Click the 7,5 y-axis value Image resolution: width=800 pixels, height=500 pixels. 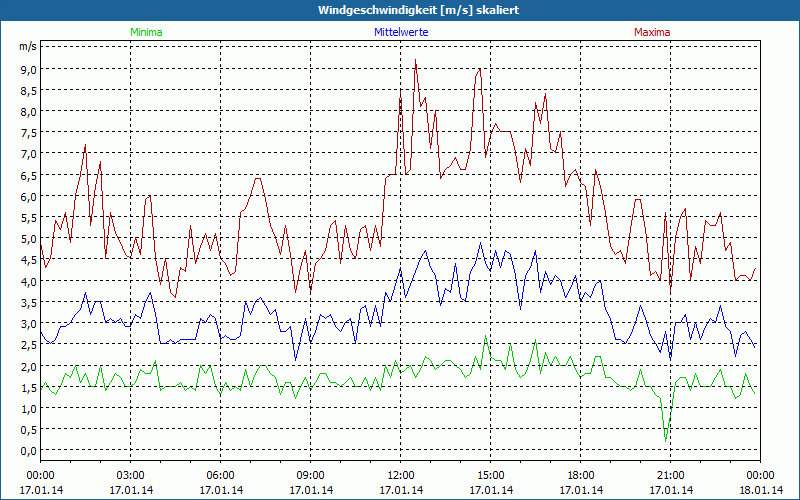tap(28, 133)
